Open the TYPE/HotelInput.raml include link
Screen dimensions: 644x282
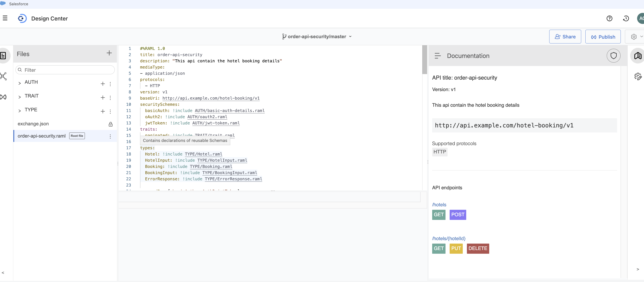click(x=222, y=160)
